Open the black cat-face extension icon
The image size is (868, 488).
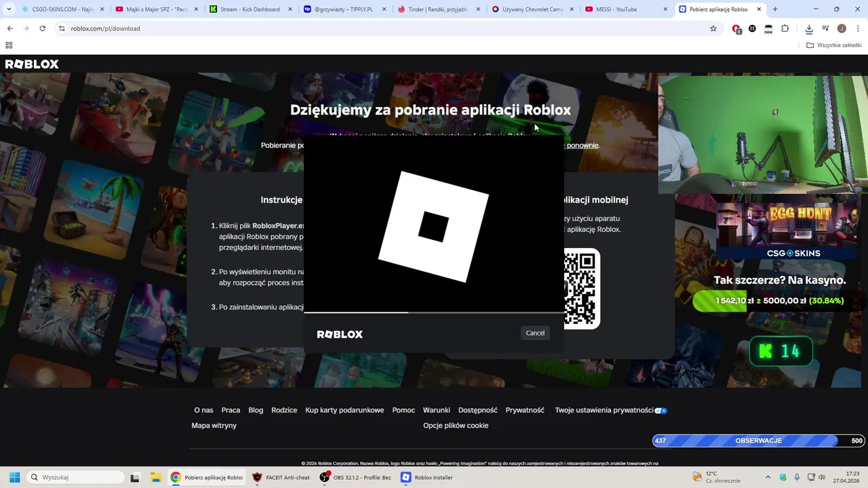click(x=752, y=28)
